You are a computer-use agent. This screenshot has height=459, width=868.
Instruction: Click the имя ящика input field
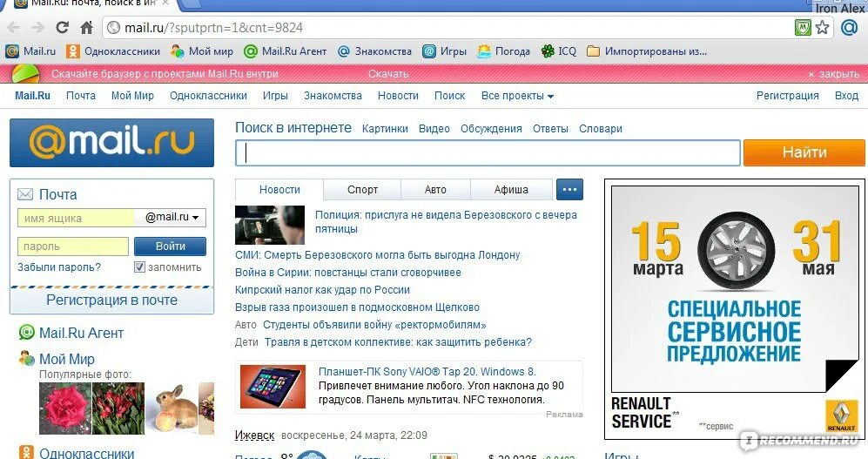76,218
